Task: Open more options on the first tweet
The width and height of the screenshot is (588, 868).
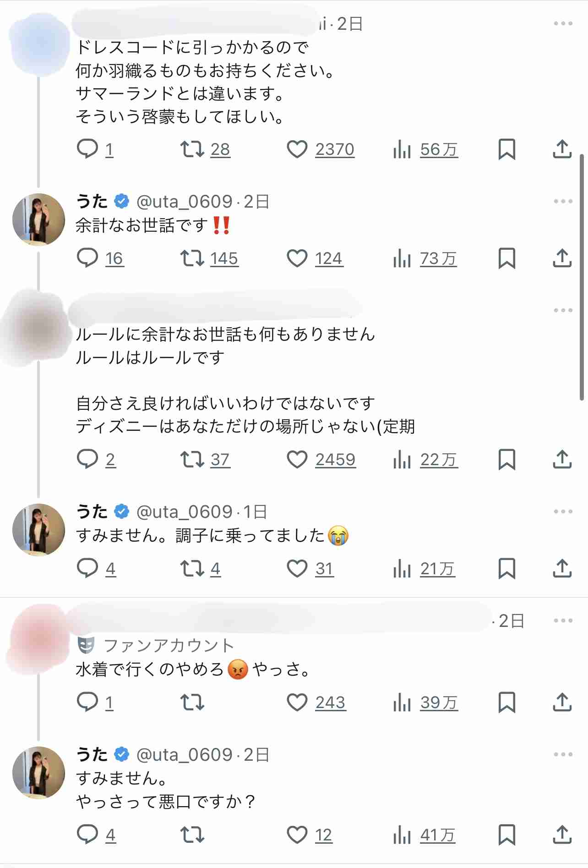Action: [563, 23]
